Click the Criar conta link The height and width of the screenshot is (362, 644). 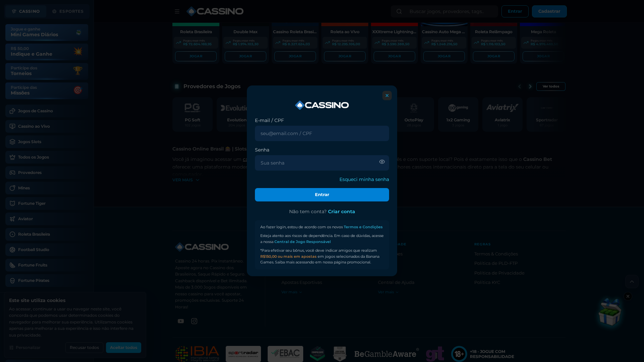pyautogui.click(x=341, y=212)
